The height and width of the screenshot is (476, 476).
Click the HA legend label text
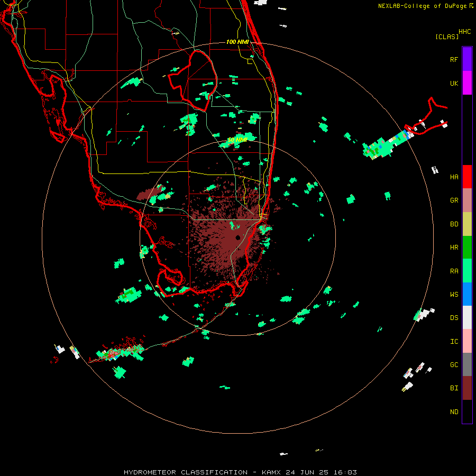(x=454, y=177)
